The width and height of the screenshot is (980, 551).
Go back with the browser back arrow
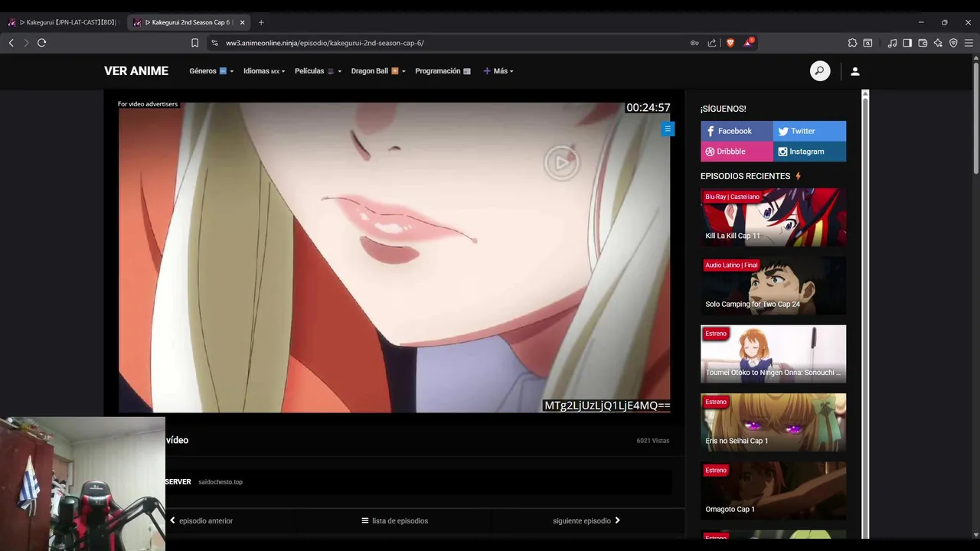coord(11,43)
